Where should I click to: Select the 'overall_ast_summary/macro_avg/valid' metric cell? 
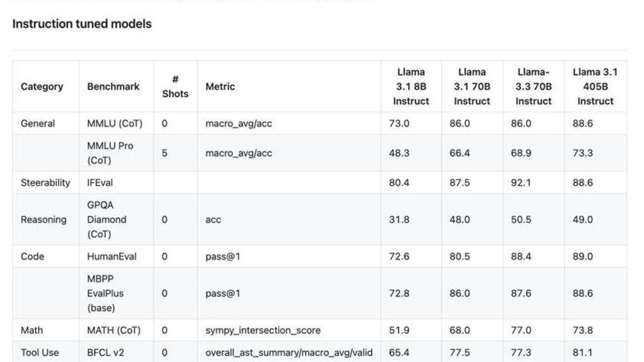(289, 353)
